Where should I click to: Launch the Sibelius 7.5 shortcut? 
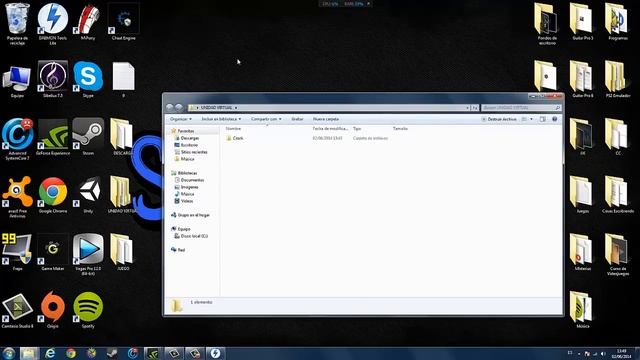tap(53, 79)
